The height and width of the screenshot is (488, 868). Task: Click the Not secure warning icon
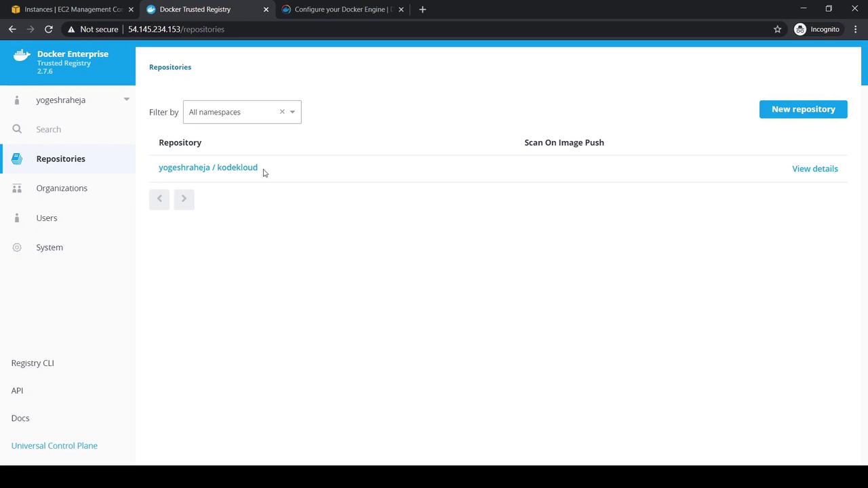(x=71, y=29)
